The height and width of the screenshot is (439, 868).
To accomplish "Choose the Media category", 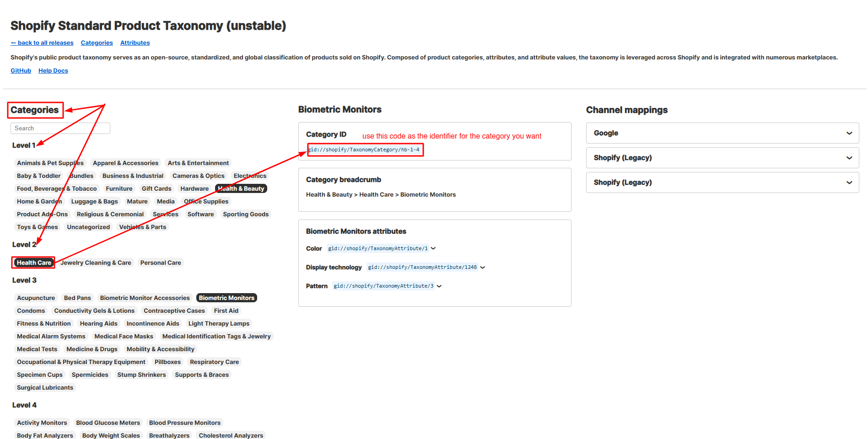I will click(x=166, y=201).
